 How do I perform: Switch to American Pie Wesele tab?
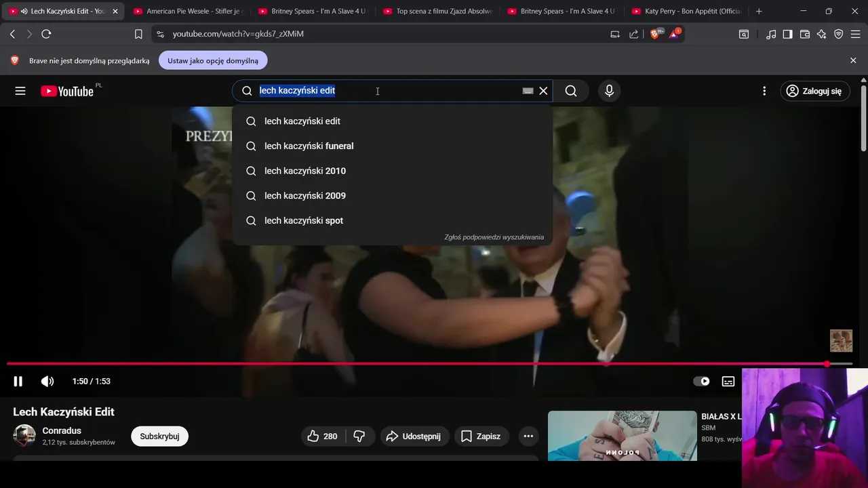[187, 12]
